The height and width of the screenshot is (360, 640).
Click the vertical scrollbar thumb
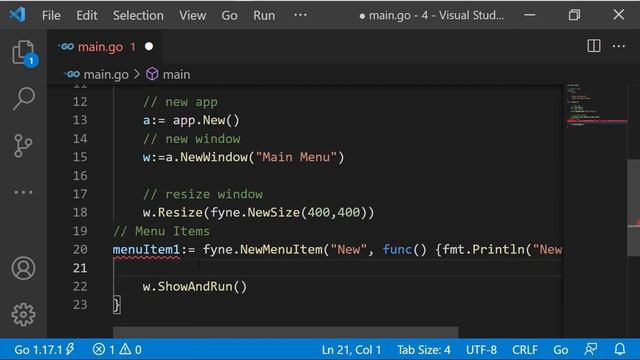633,207
